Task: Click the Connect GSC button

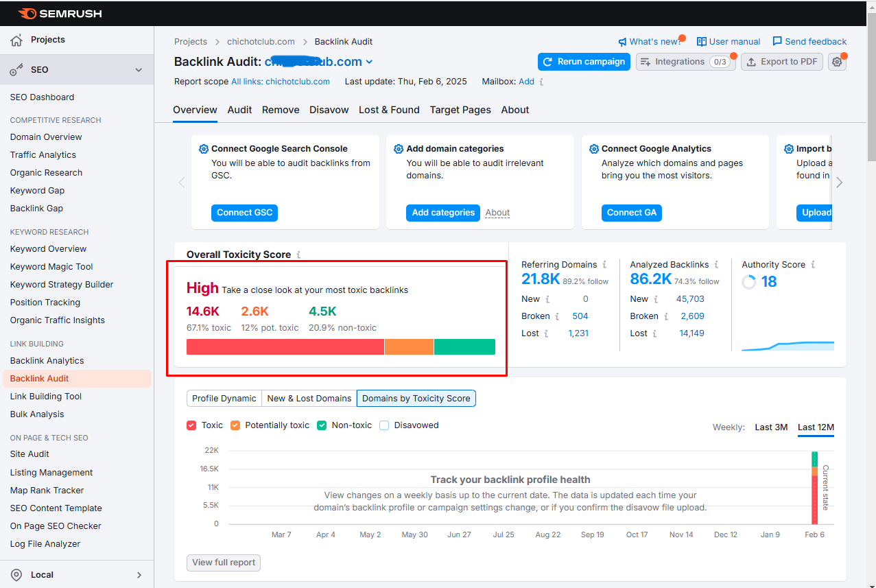Action: pos(244,213)
